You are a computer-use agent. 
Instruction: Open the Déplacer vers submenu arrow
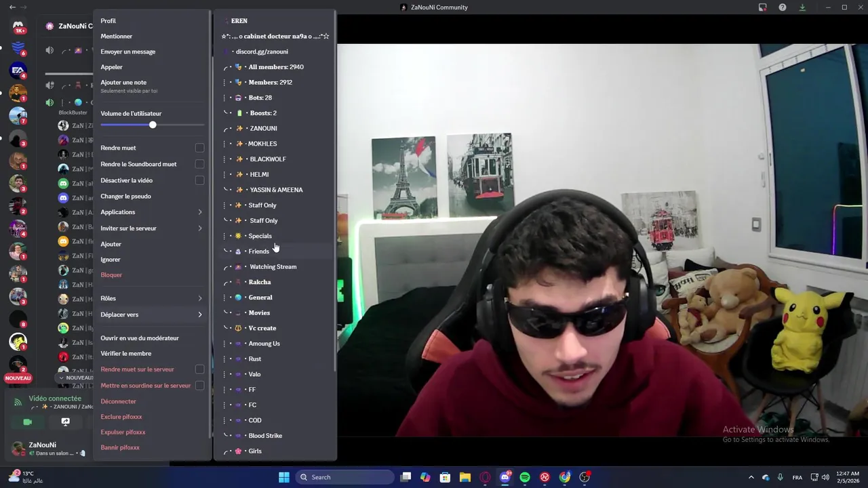point(200,314)
